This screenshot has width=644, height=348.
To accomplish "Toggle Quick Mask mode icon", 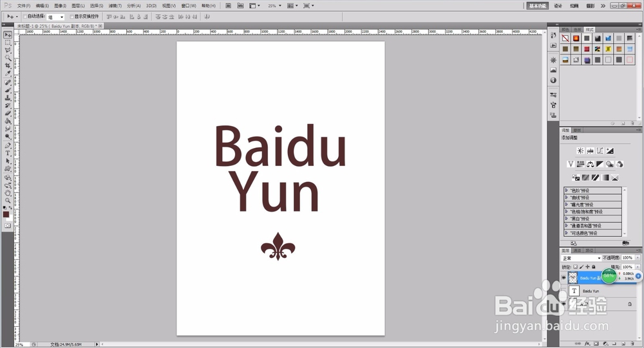I will (x=8, y=226).
